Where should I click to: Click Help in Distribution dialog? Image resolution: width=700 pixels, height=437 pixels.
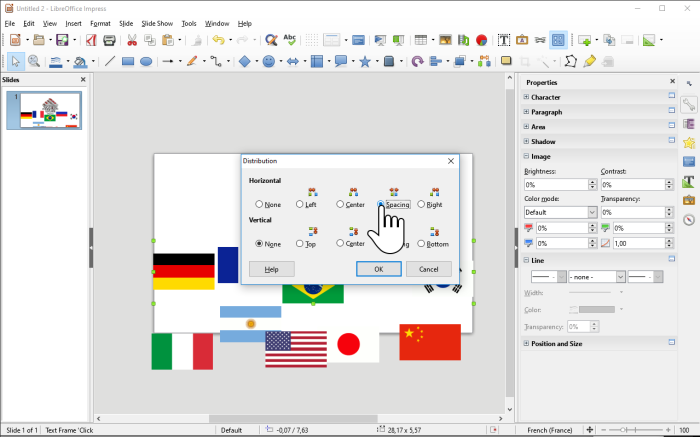point(271,269)
